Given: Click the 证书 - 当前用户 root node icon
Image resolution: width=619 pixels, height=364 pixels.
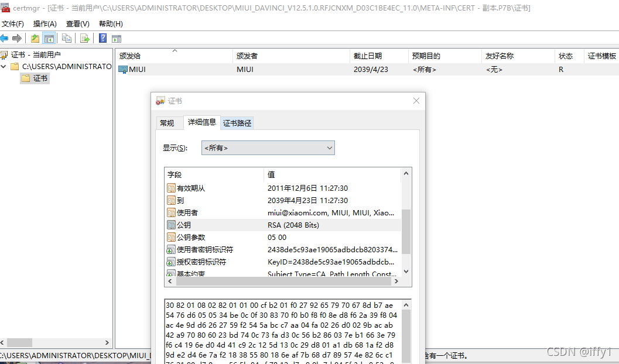Looking at the screenshot, I should pyautogui.click(x=4, y=55).
